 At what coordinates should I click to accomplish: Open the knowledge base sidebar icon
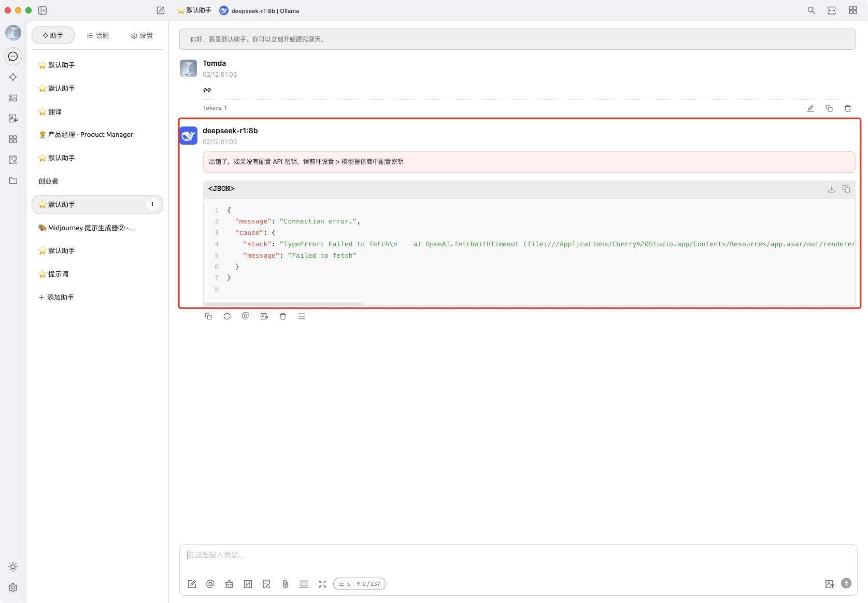coord(13,160)
